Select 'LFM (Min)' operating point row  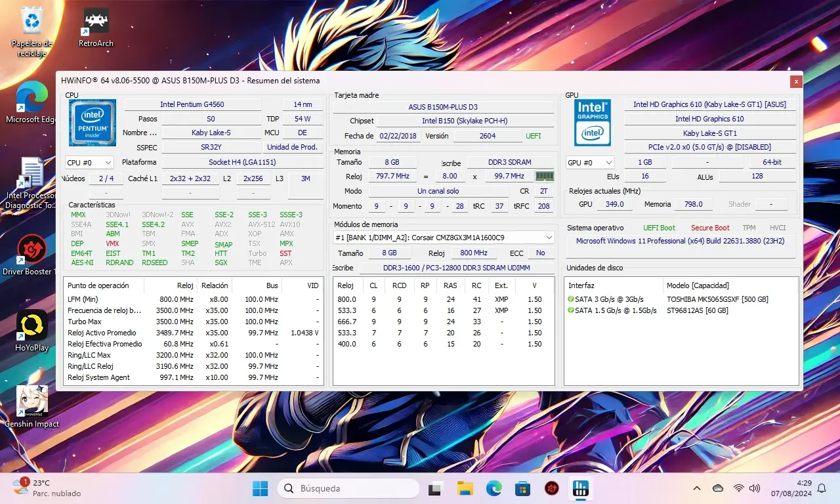(x=194, y=299)
